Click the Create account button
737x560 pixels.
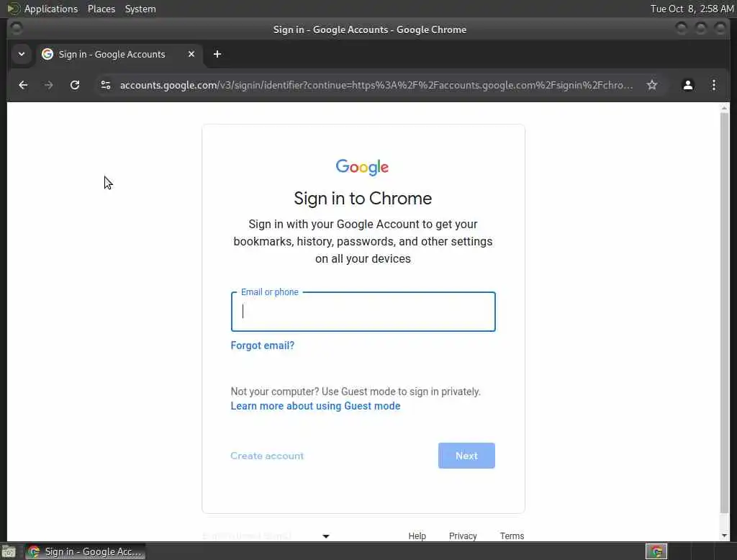point(267,456)
